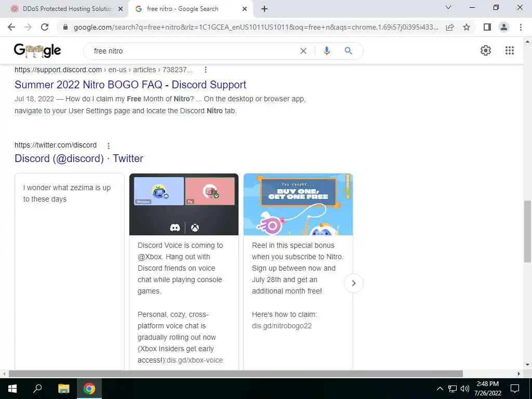Clear the search box with X

[303, 51]
